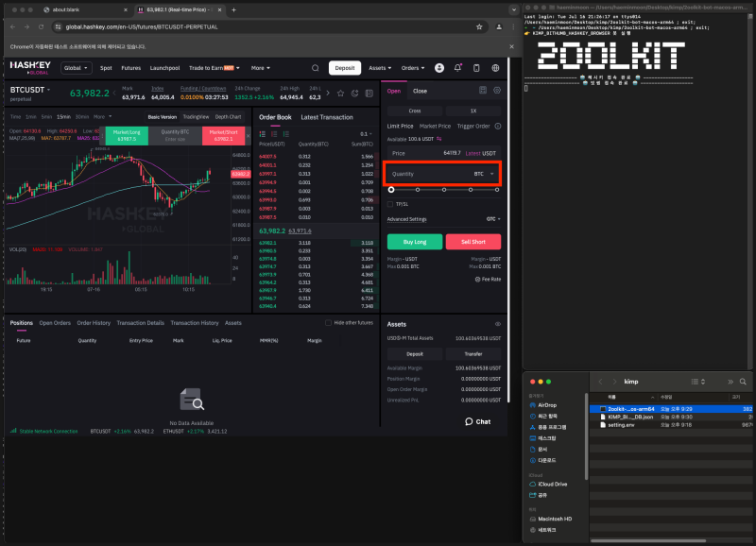Click the quantity slider start handle
This screenshot has width=756, height=546.
(x=391, y=190)
